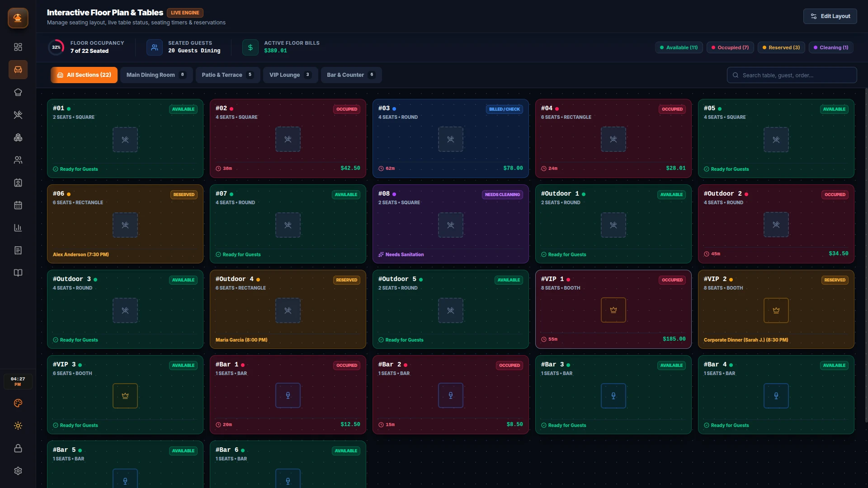Click the 20m timer on Bar 1
This screenshot has width=868, height=488.
pos(224,424)
